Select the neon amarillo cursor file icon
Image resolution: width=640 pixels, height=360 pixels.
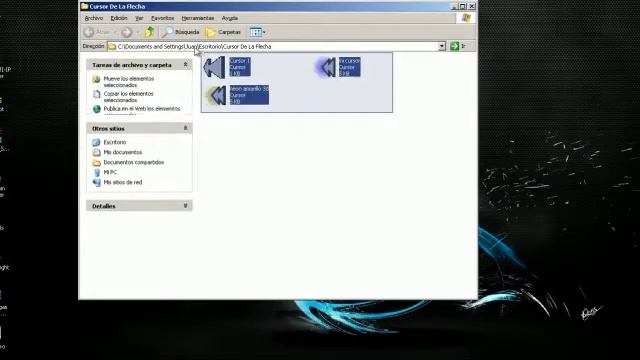[215, 95]
